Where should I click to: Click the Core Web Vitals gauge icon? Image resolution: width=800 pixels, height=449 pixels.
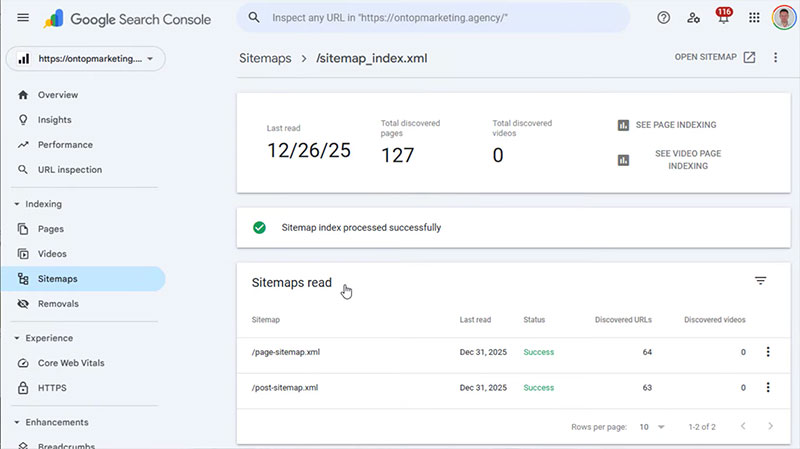[23, 363]
